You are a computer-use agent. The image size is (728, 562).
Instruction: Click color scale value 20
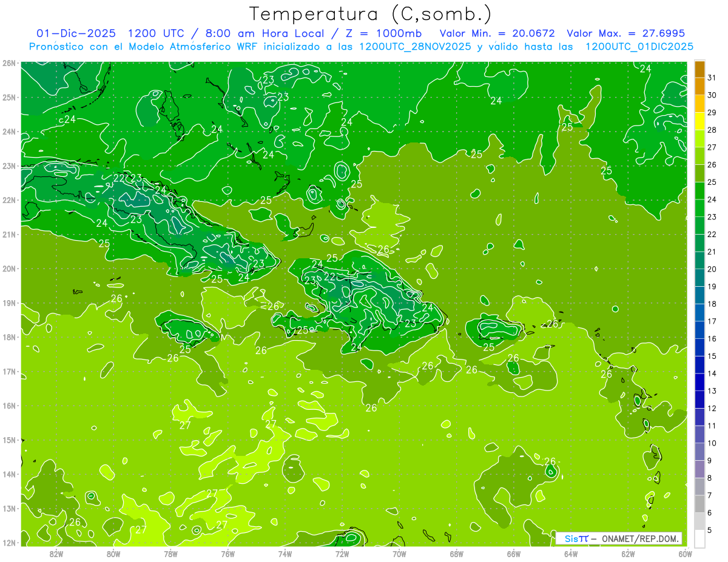[712, 269]
